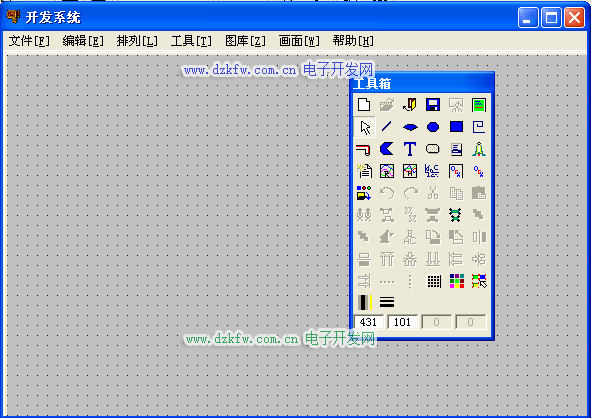Choose the rounded button shape tool
The image size is (591, 418).
(433, 149)
